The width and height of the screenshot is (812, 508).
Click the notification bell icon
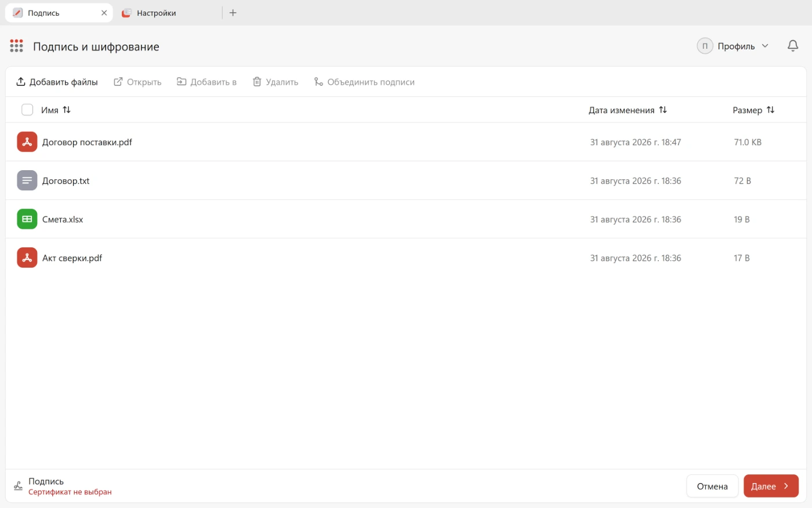point(793,46)
